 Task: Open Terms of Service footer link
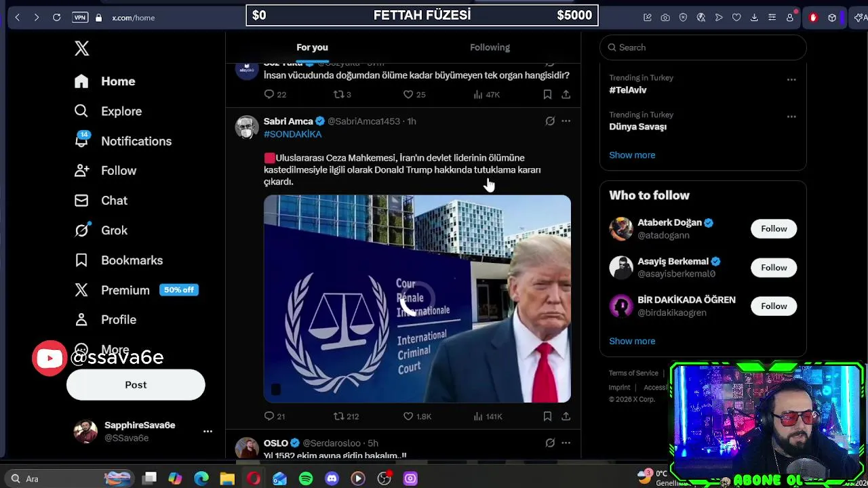[633, 373]
